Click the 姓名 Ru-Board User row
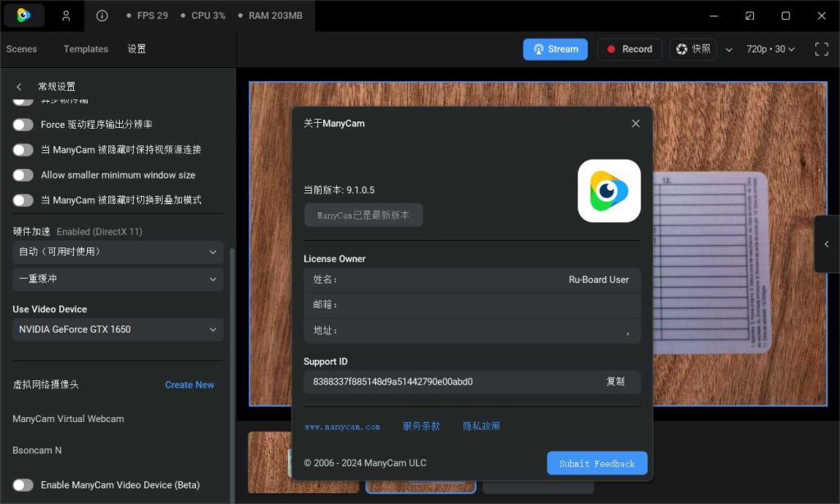Screen dimensions: 840x504 point(472,279)
